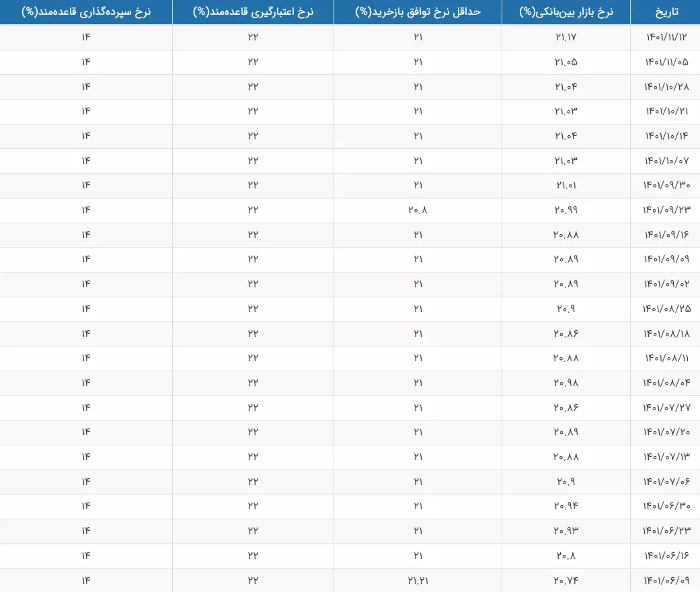Select the date cell ۱۴۰۱/۰۷/۲۷
The width and height of the screenshot is (700, 592).
666,408
